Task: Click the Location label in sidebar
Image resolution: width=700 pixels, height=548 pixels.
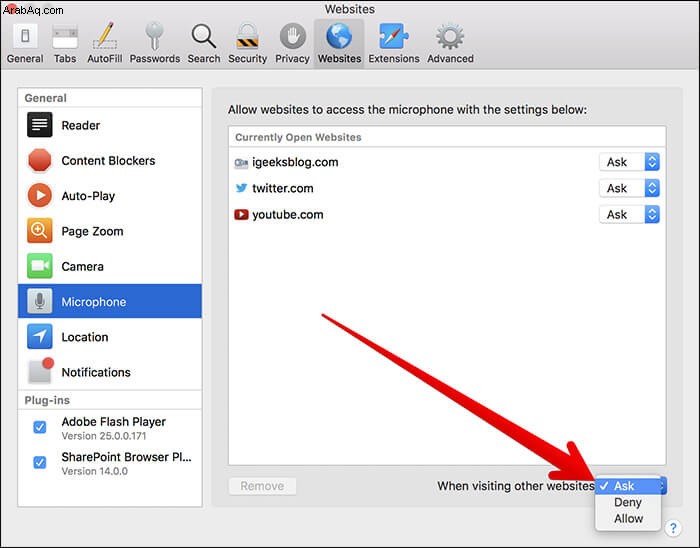Action: [x=85, y=337]
